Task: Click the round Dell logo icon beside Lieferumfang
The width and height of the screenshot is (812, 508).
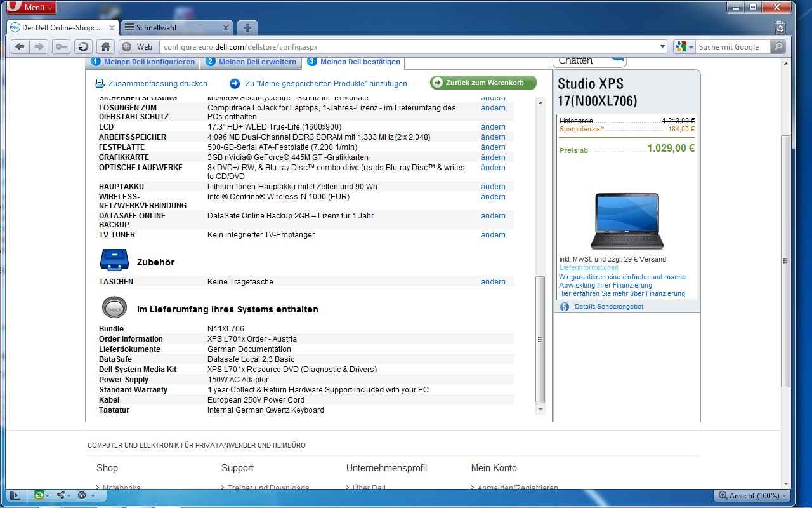Action: click(114, 307)
